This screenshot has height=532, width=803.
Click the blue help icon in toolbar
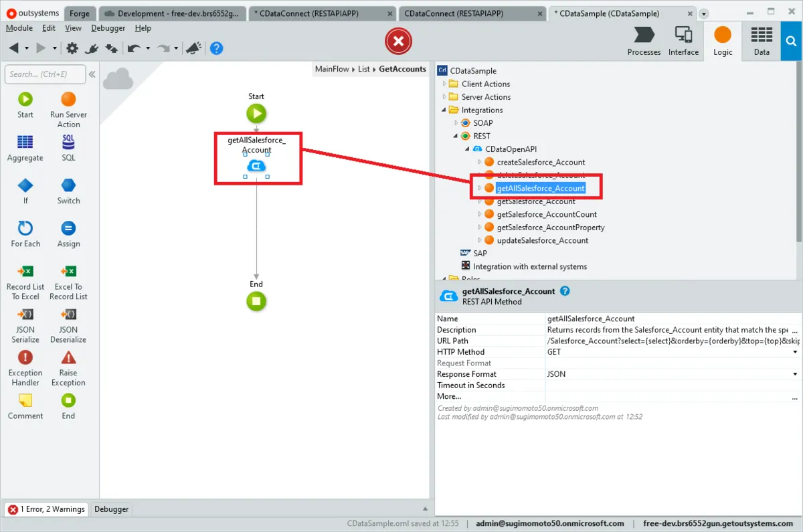(216, 48)
